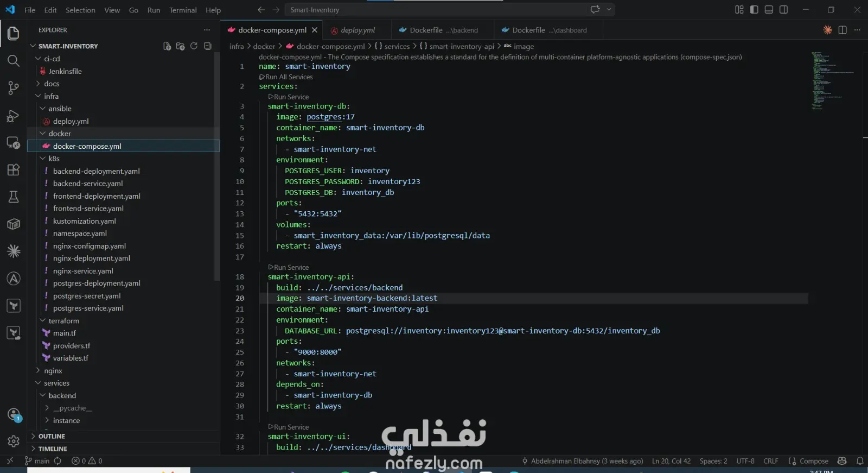
Task: Click the orange starburst icon in editor toolbar
Action: 827,30
